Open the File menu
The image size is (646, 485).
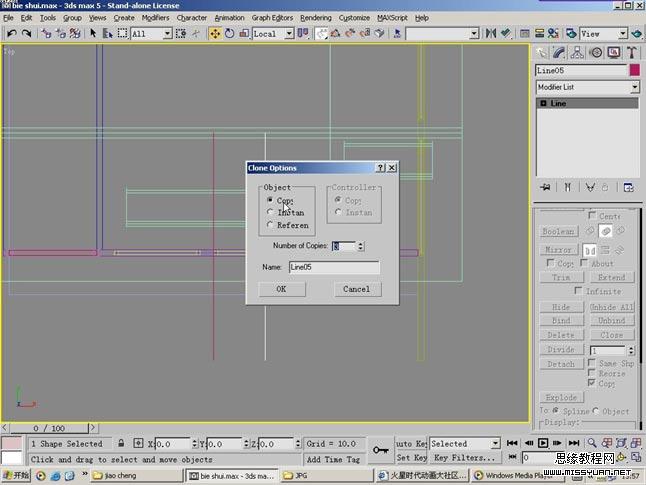tap(8, 18)
